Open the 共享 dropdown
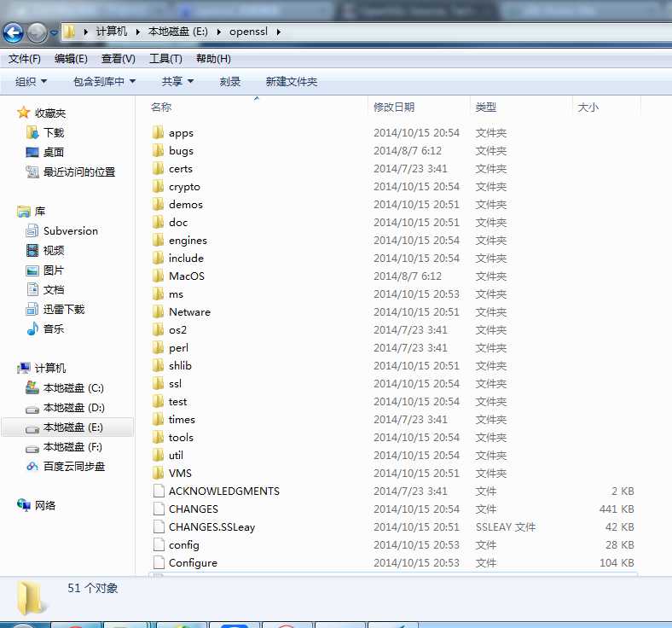This screenshot has height=628, width=672. click(x=178, y=81)
